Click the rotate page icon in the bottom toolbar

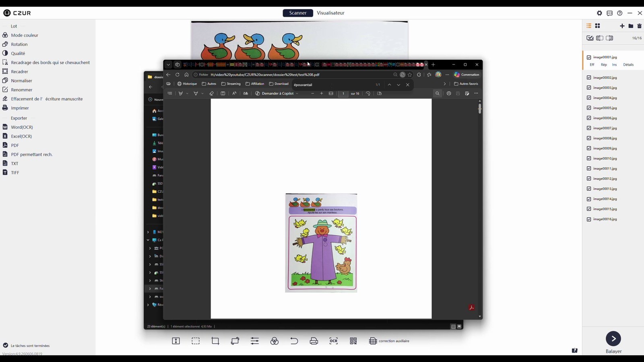click(x=235, y=341)
